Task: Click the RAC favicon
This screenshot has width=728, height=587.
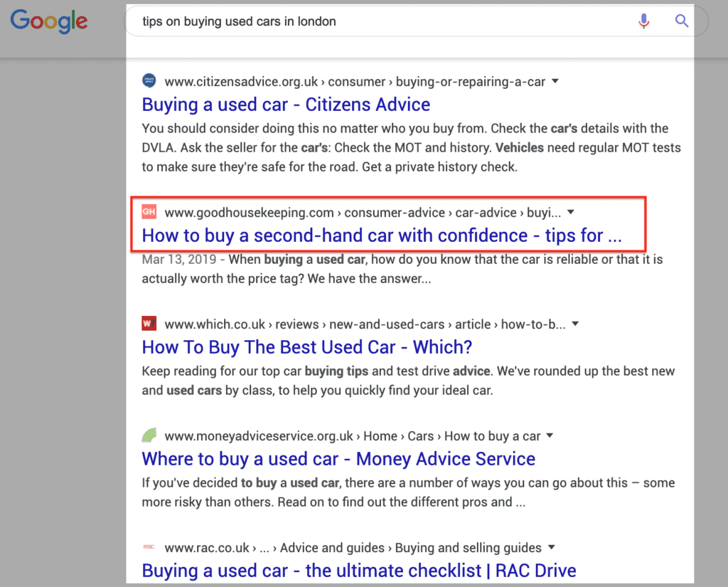Action: tap(149, 547)
